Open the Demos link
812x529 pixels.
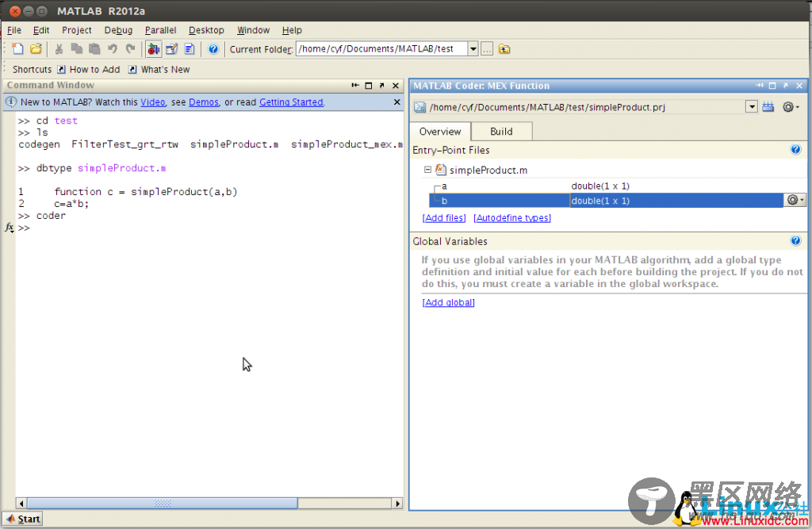[x=204, y=102]
